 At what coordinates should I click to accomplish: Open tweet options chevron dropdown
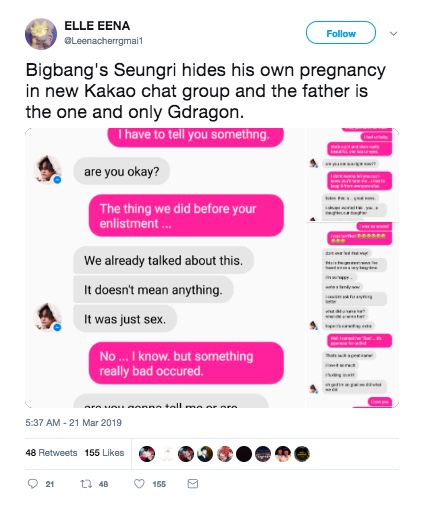point(393,34)
